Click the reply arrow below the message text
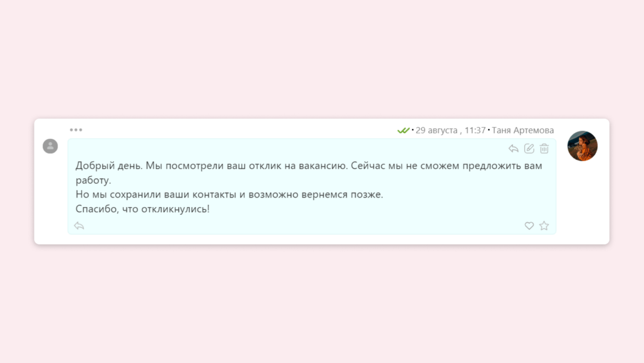The image size is (644, 363). 79,226
